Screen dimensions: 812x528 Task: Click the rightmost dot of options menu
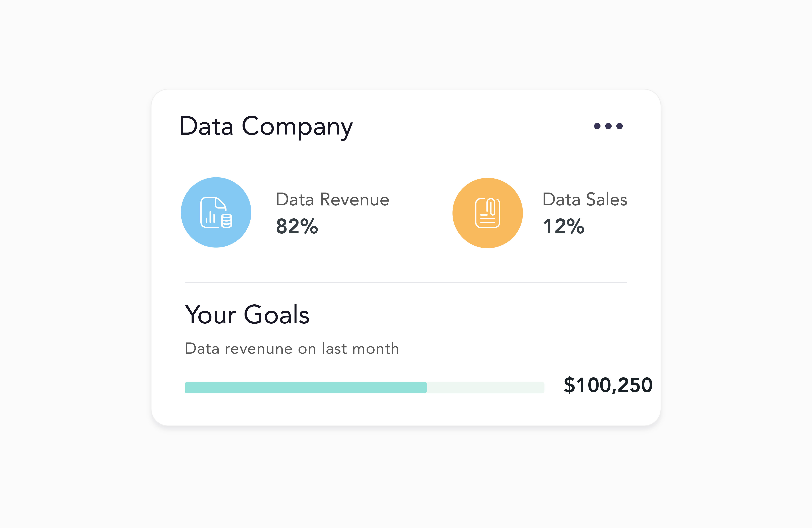coord(620,126)
